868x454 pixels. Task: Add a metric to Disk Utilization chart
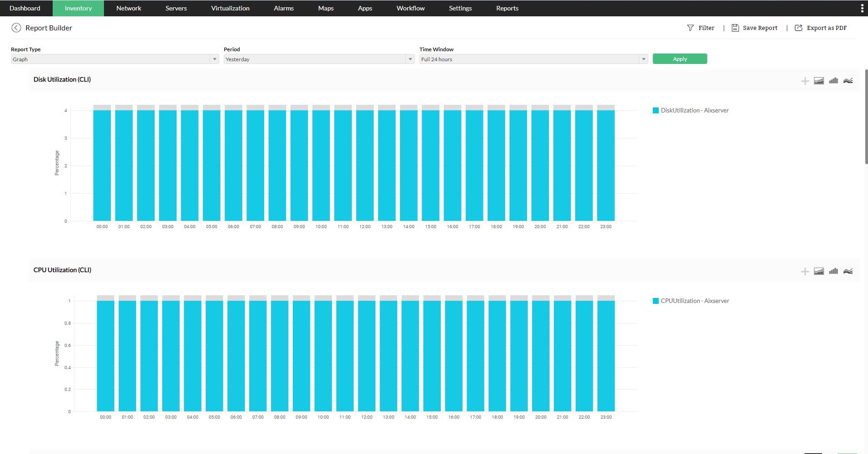pyautogui.click(x=805, y=80)
